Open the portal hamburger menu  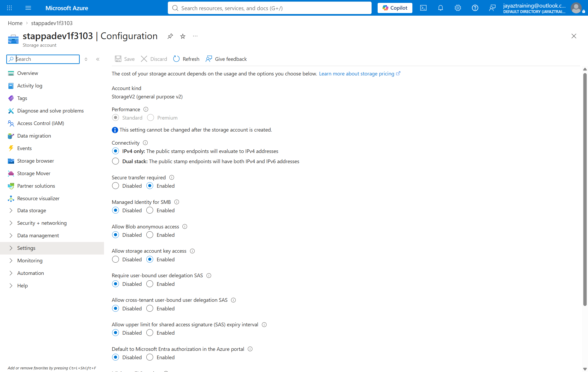(x=28, y=8)
